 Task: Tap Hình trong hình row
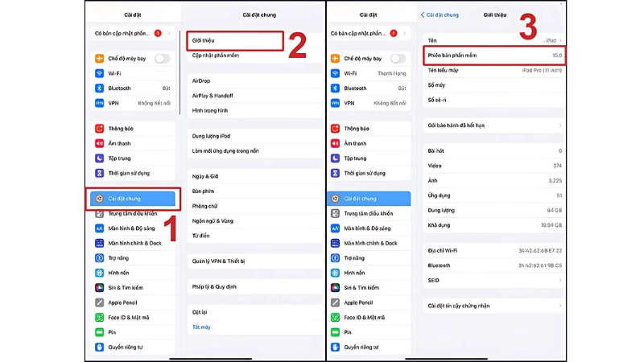(x=254, y=110)
